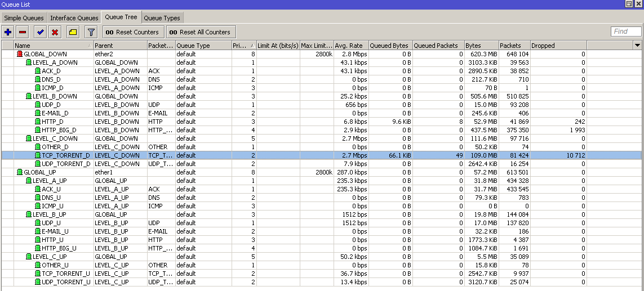Click the green icon beside UDP_D

point(38,105)
